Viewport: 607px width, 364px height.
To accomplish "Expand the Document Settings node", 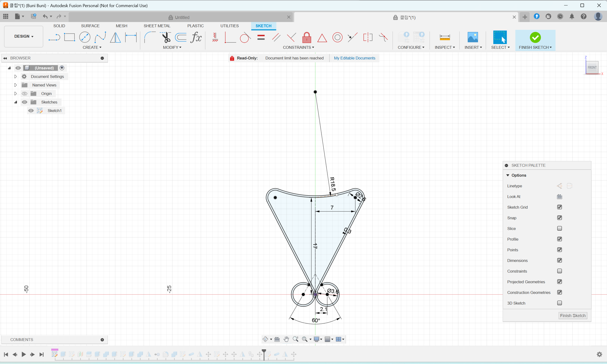I will pyautogui.click(x=15, y=76).
